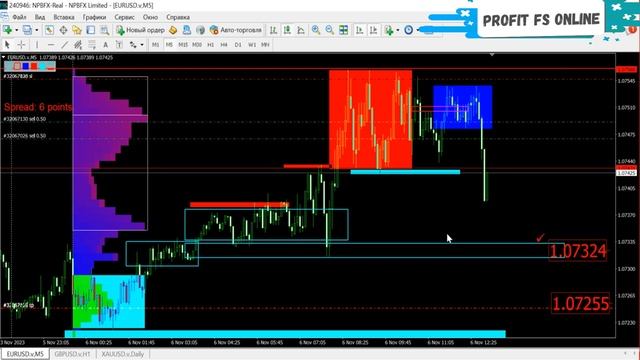This screenshot has height=360, width=640.
Task: Open the Profiles icon in the toolbar
Action: click(27, 30)
